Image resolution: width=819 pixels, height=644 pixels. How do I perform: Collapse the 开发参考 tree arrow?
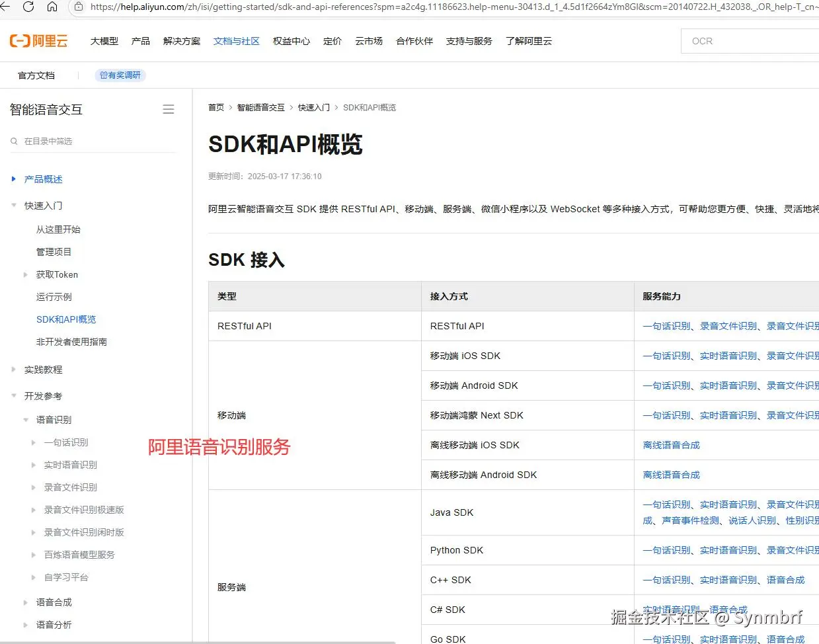[14, 396]
